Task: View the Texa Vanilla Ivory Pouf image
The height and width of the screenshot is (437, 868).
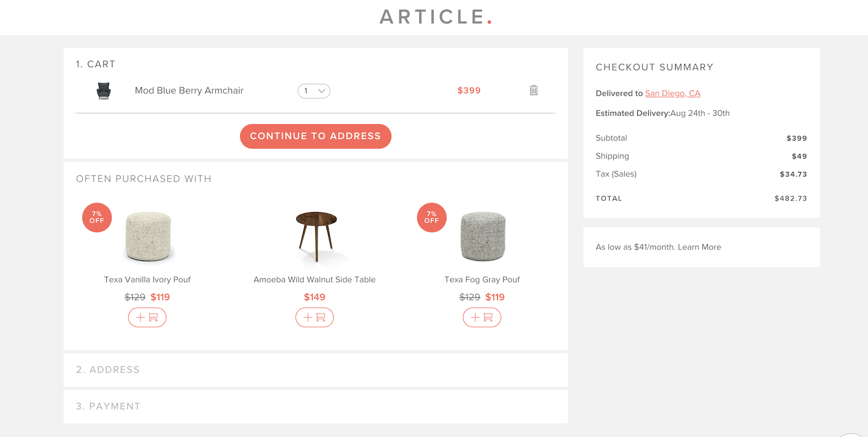Action: [147, 236]
